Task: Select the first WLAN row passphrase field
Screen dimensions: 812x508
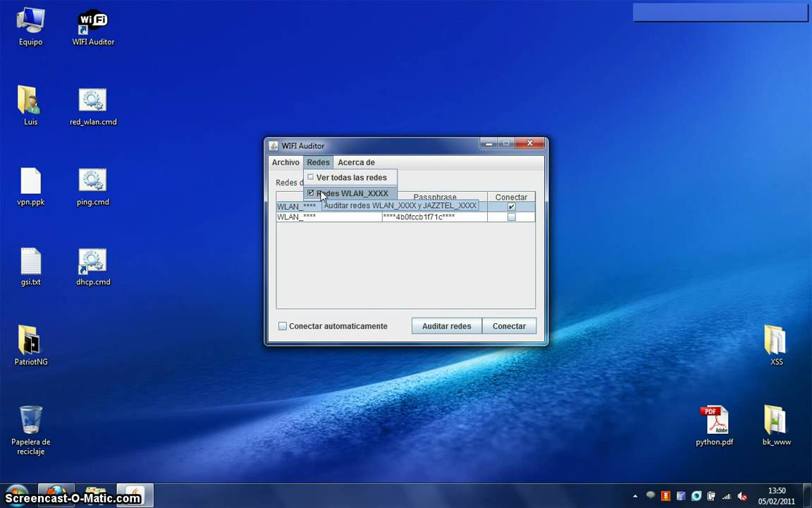Action: tap(434, 205)
